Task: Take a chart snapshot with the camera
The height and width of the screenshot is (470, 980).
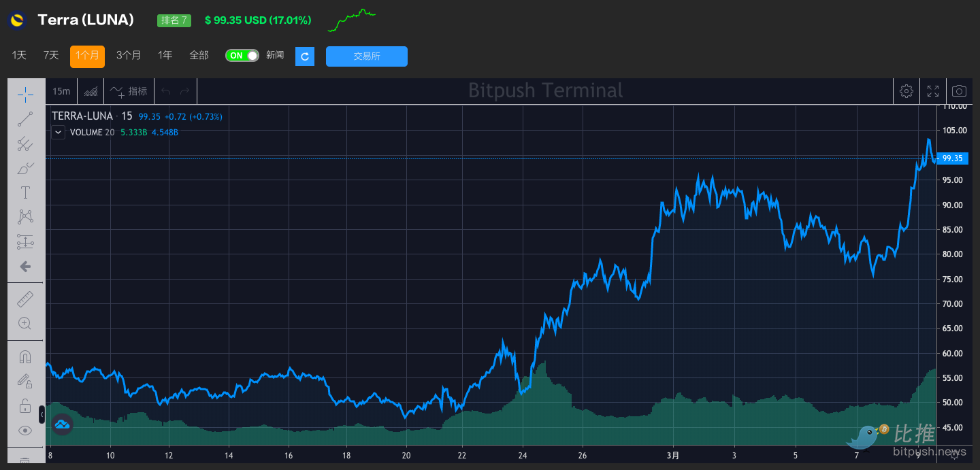Action: (x=959, y=91)
